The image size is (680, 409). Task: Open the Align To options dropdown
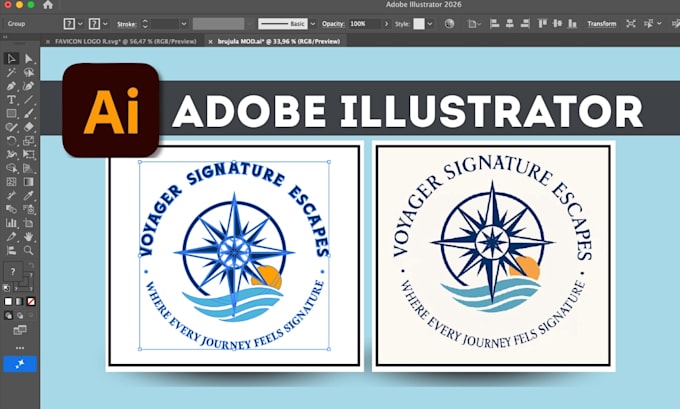pos(474,24)
